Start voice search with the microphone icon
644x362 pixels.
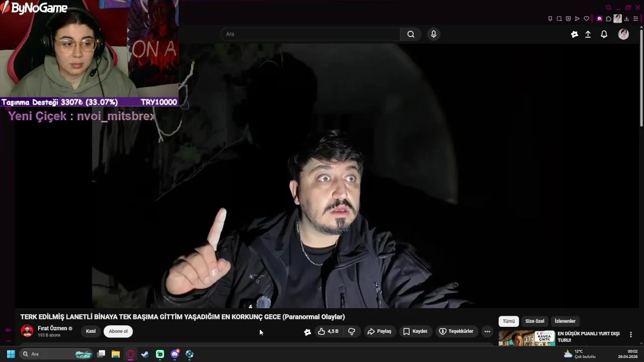click(x=434, y=34)
